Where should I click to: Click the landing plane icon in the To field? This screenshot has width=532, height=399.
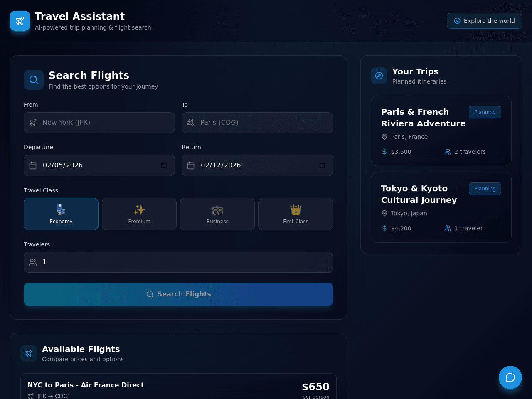[191, 123]
